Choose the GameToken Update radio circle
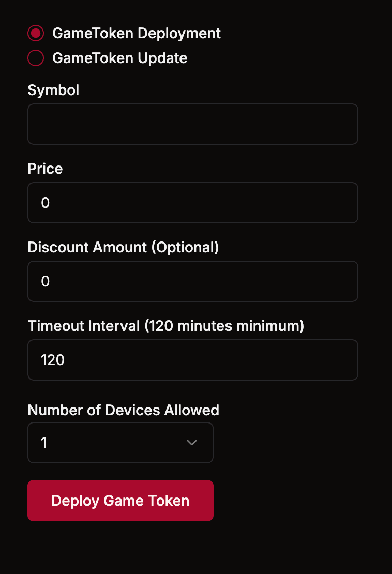 (x=36, y=58)
